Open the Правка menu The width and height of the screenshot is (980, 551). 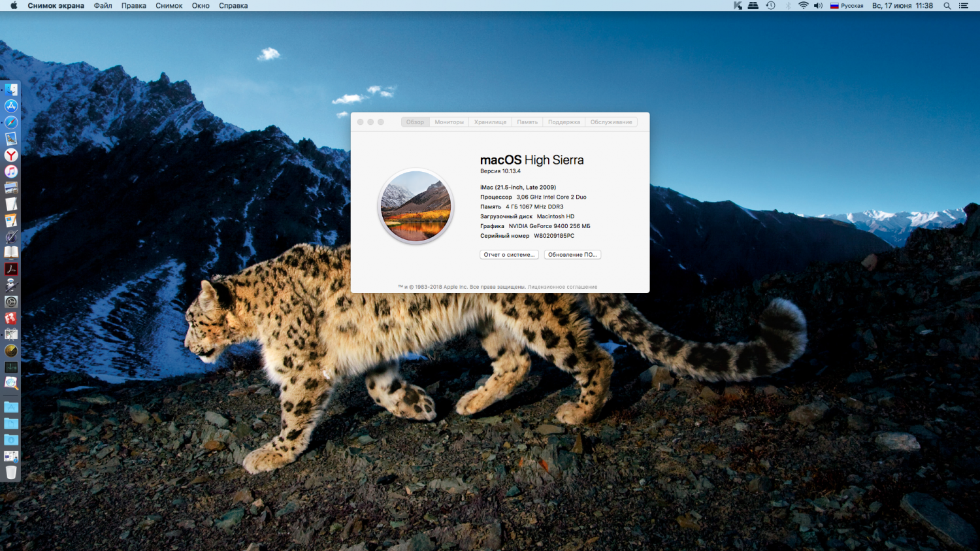click(x=134, y=6)
